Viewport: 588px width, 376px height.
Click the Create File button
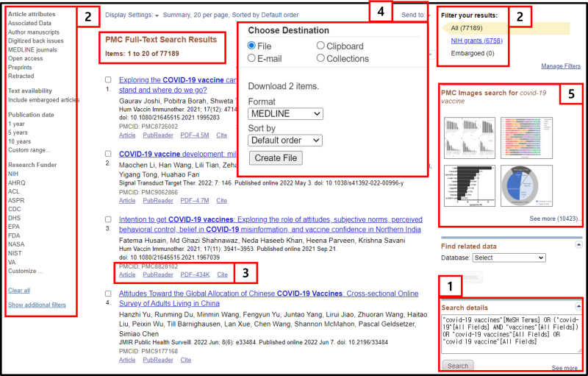point(276,158)
